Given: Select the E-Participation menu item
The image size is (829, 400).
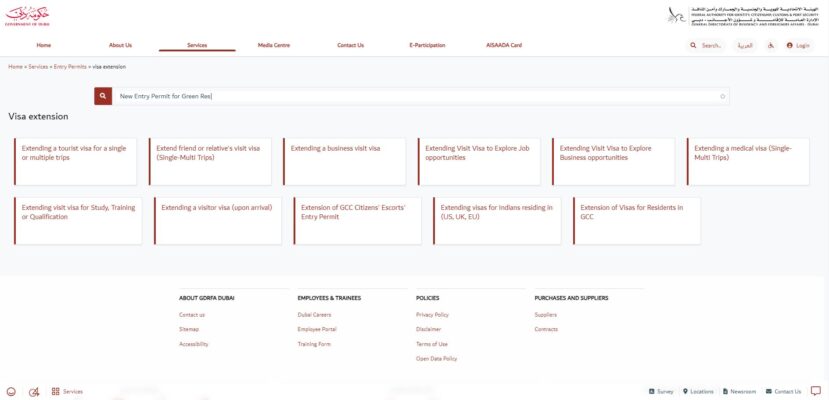Looking at the screenshot, I should (427, 45).
